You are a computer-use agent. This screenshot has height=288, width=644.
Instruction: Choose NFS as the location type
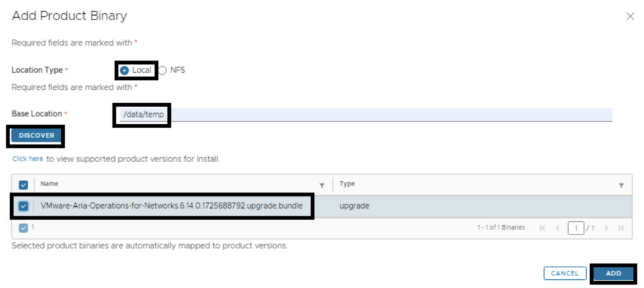pos(163,70)
